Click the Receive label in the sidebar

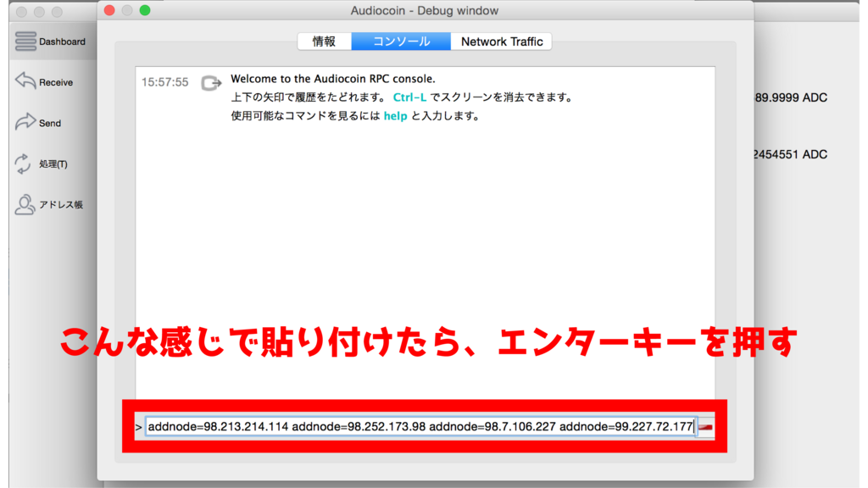pos(56,82)
